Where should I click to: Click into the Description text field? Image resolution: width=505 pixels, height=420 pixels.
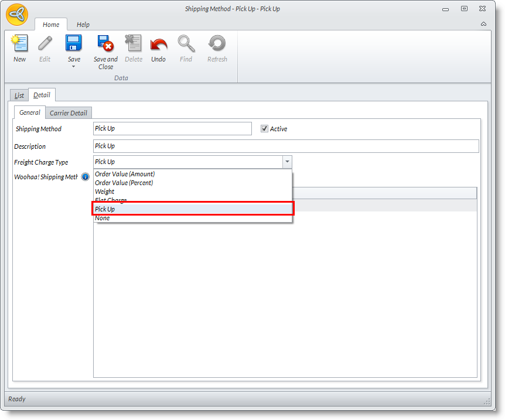[285, 146]
